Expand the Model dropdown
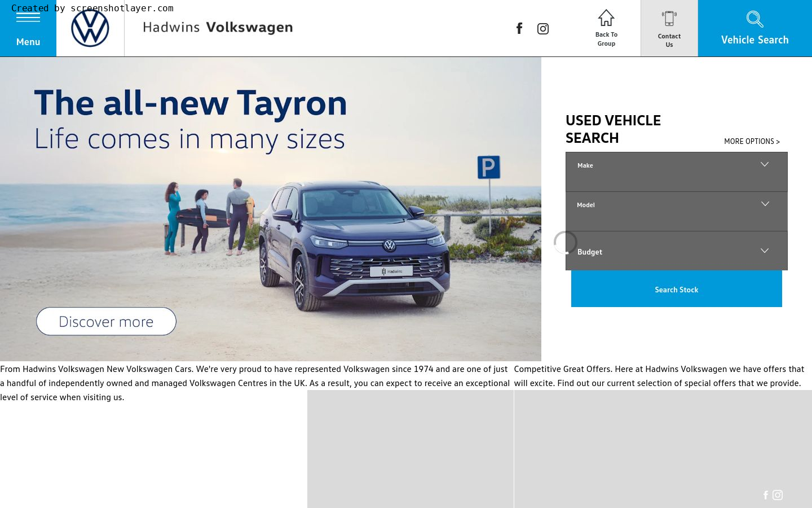The width and height of the screenshot is (812, 508). pyautogui.click(x=677, y=211)
